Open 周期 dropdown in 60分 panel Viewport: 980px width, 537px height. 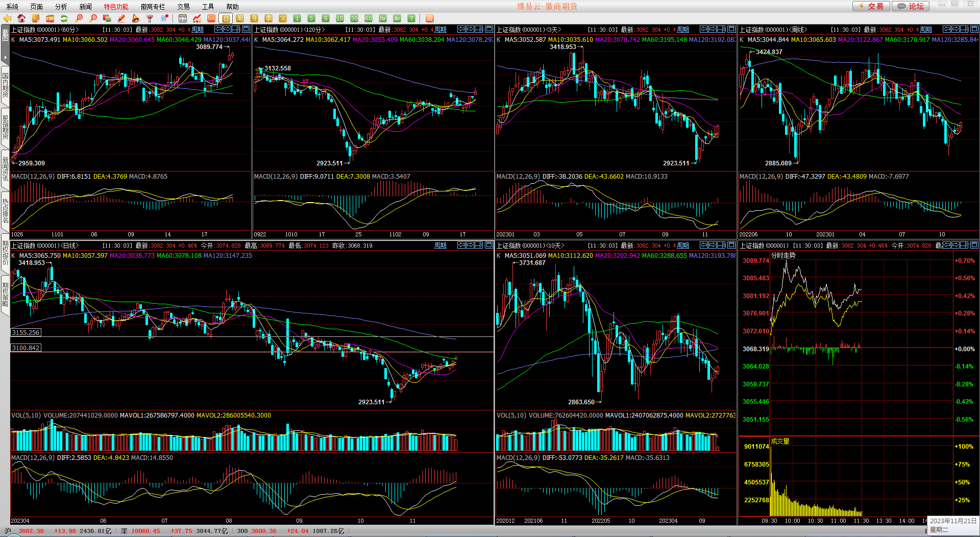point(198,30)
